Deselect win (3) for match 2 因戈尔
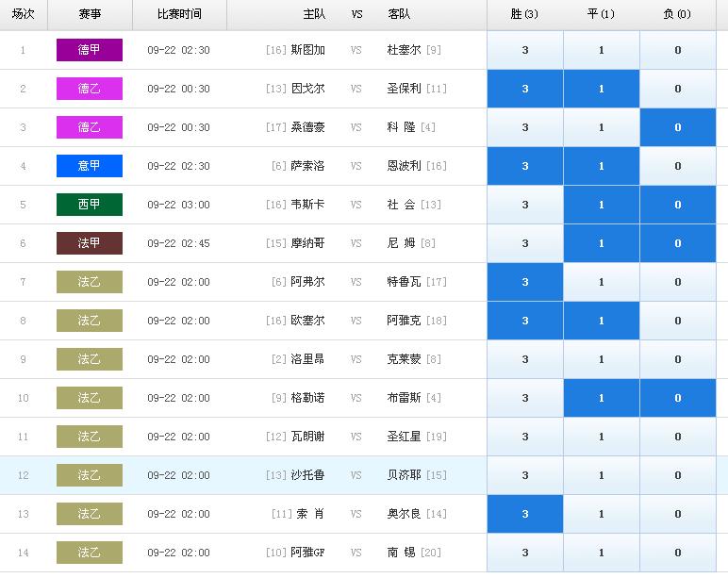Image resolution: width=728 pixels, height=578 pixels. (x=525, y=89)
